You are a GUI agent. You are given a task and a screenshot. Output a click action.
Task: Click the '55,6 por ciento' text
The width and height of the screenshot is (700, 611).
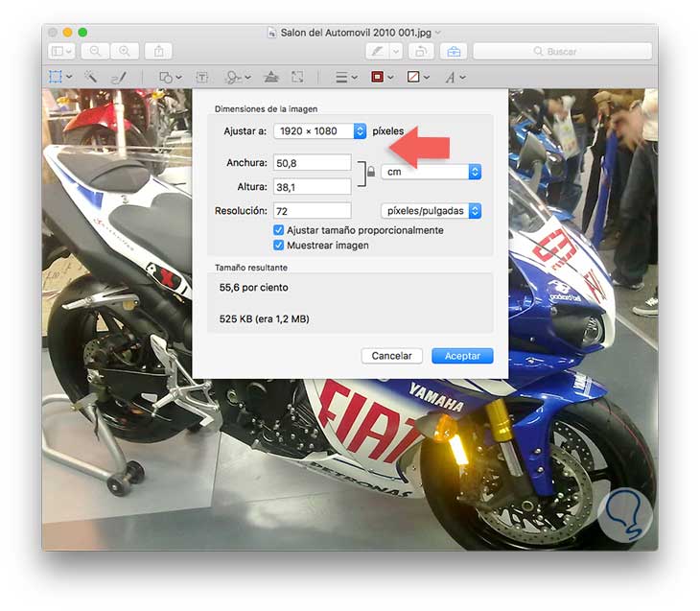pos(253,287)
